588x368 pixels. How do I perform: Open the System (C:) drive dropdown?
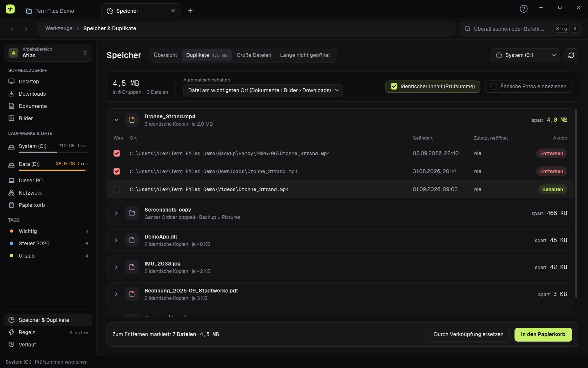525,55
